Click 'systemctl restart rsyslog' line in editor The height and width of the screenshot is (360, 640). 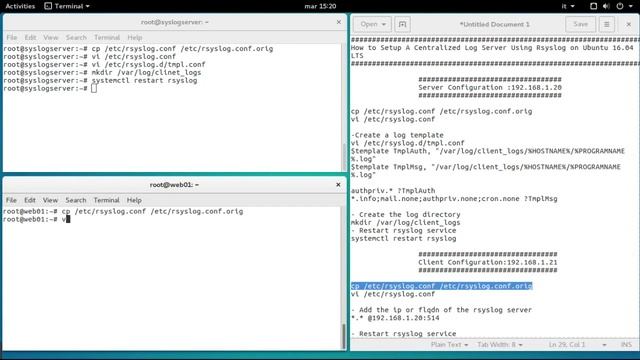click(404, 238)
